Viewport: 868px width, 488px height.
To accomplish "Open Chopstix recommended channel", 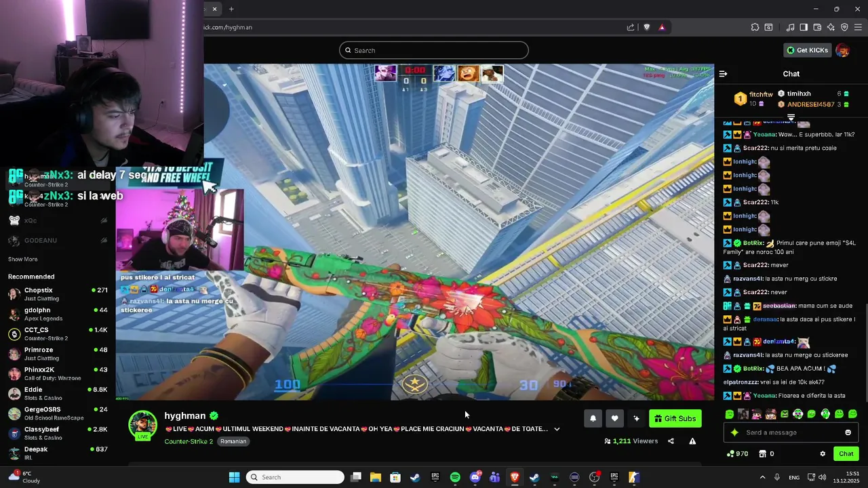I will (x=58, y=293).
